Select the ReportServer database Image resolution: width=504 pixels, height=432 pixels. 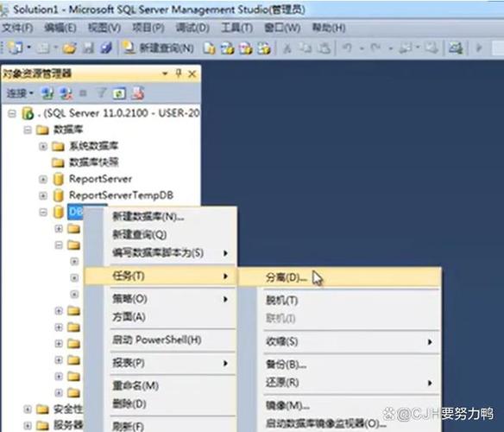(100, 179)
